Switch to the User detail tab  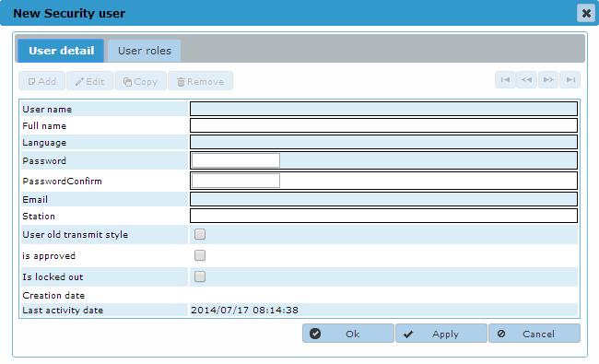[x=61, y=51]
